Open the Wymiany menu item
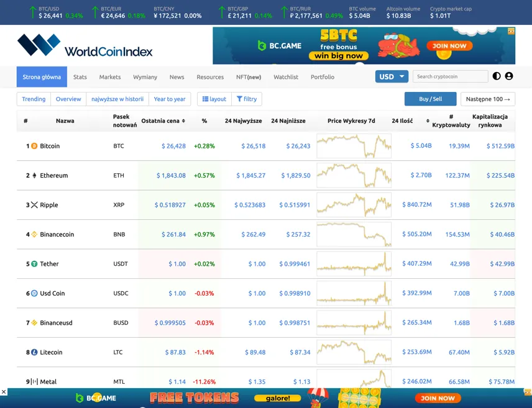This screenshot has width=532, height=408. [145, 77]
